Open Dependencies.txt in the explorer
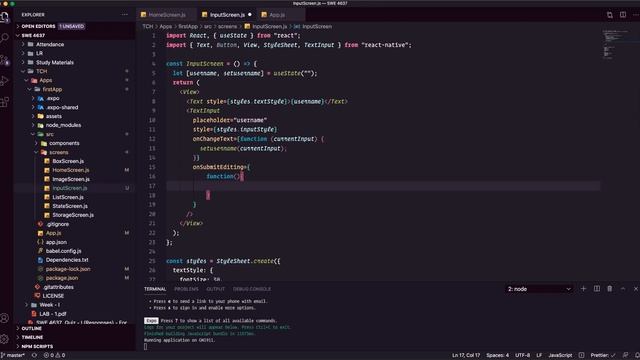Viewport: 640px width, 360px height. coord(67,260)
